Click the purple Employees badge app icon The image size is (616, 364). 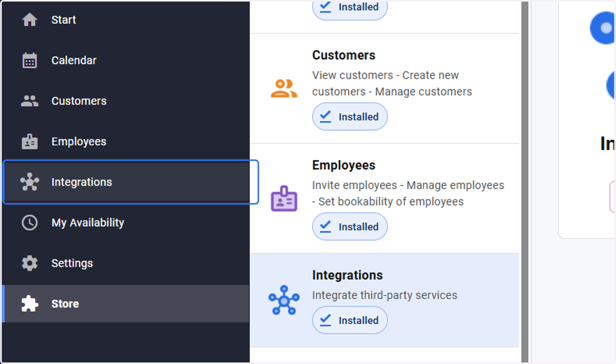tap(284, 199)
